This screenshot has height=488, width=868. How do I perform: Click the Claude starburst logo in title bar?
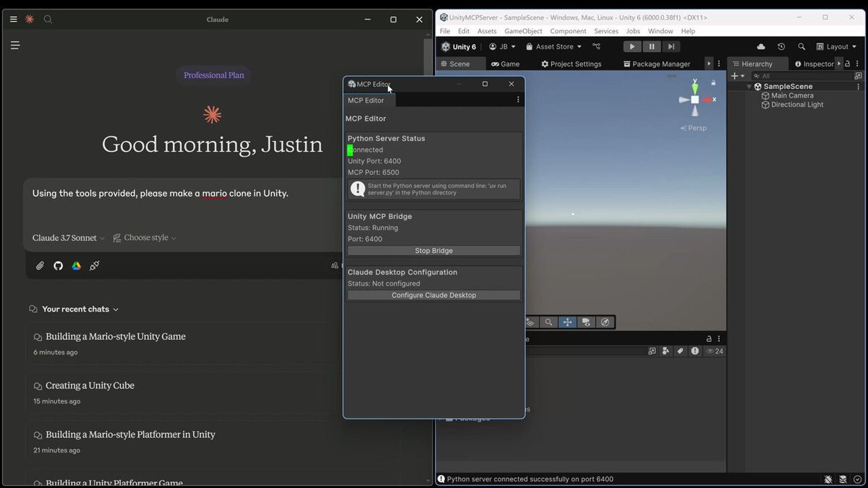(30, 20)
